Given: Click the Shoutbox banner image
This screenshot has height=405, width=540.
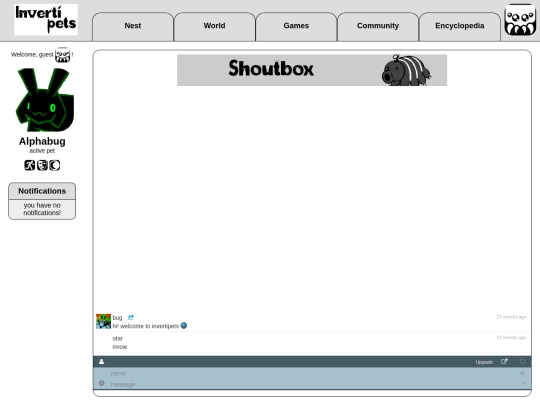Looking at the screenshot, I should point(312,70).
